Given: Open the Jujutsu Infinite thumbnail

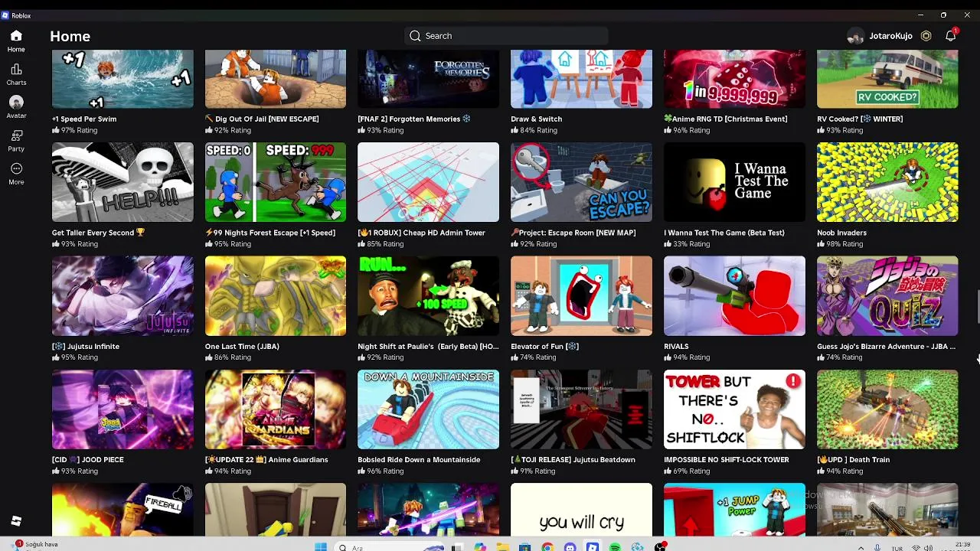Looking at the screenshot, I should point(122,296).
